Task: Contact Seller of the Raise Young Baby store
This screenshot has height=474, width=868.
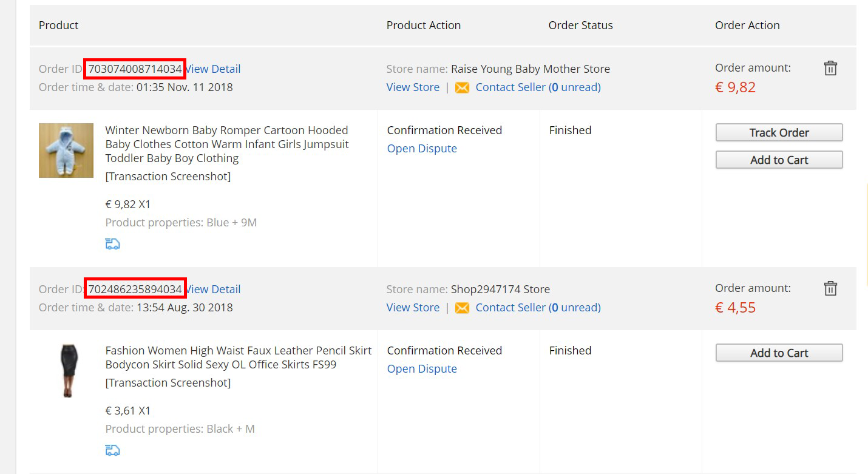Action: point(538,87)
